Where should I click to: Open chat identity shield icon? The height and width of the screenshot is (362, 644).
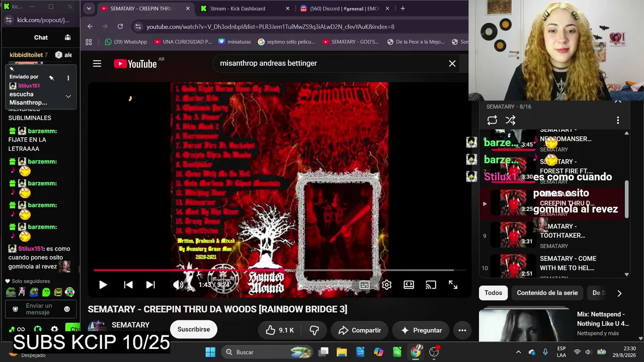tap(15, 309)
